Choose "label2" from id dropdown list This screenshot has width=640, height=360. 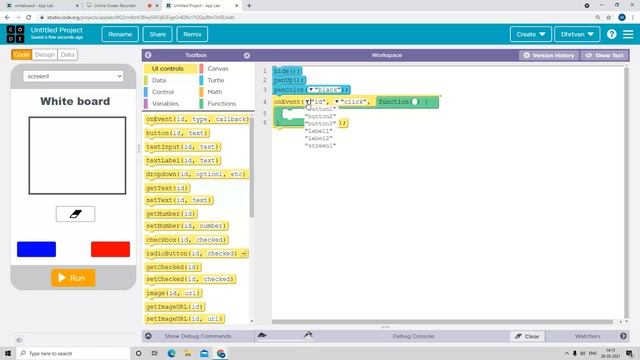[319, 138]
